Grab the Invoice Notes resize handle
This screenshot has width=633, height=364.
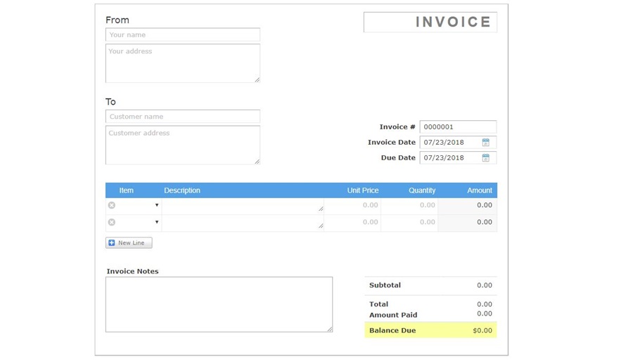coord(330,330)
